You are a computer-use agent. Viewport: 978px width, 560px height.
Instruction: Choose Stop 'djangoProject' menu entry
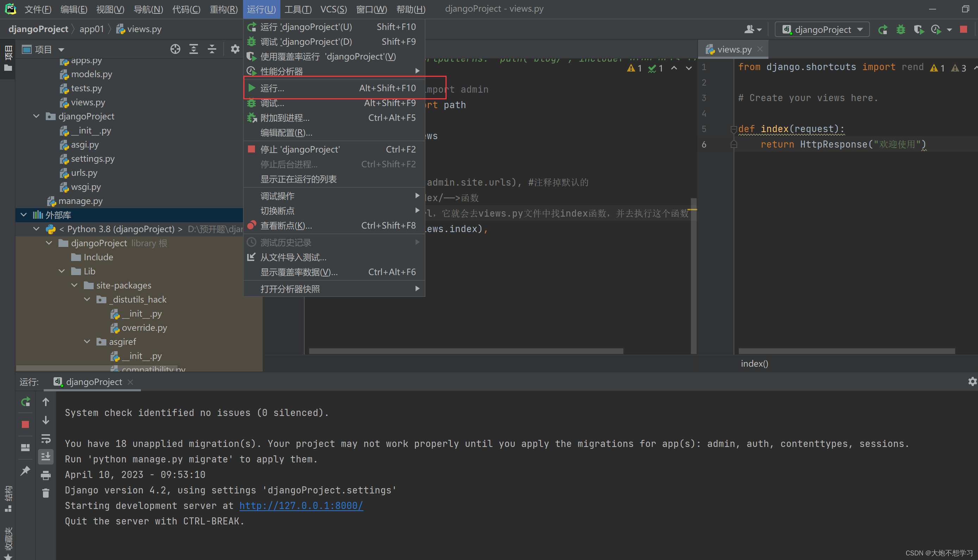coord(334,149)
